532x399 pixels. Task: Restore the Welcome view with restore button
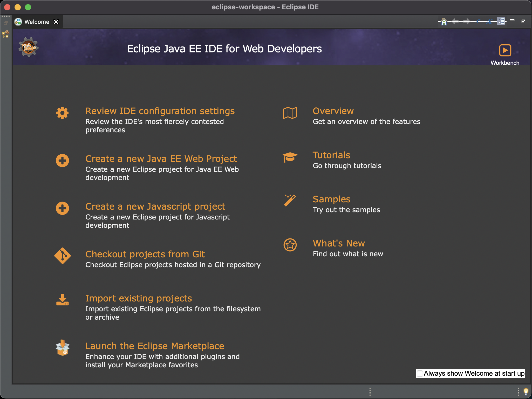[x=523, y=21]
